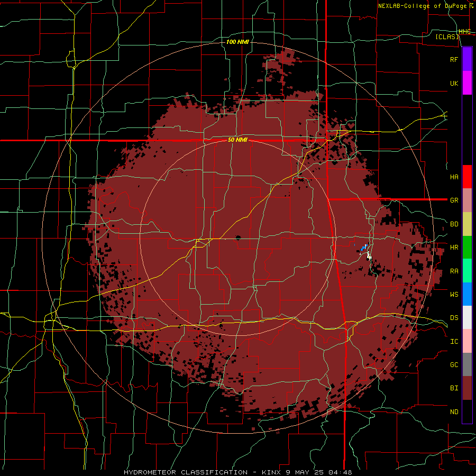The height and width of the screenshot is (476, 476).
Task: Click the magenta UK color swatch
Action: coord(467,83)
